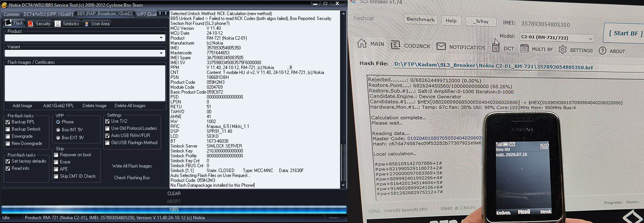Open the Simlocks tab icon
The height and width of the screenshot is (223, 644).
pyautogui.click(x=58, y=24)
